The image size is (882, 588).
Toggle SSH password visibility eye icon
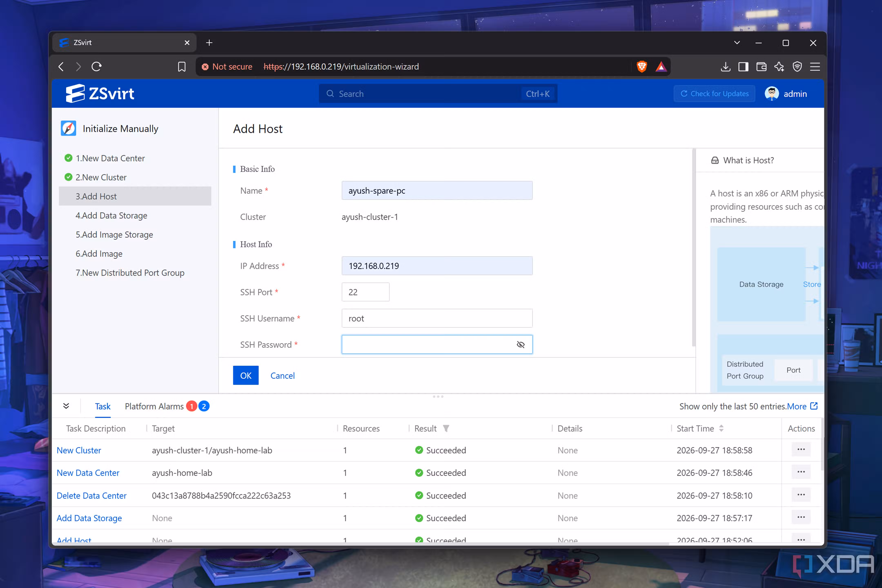click(520, 344)
